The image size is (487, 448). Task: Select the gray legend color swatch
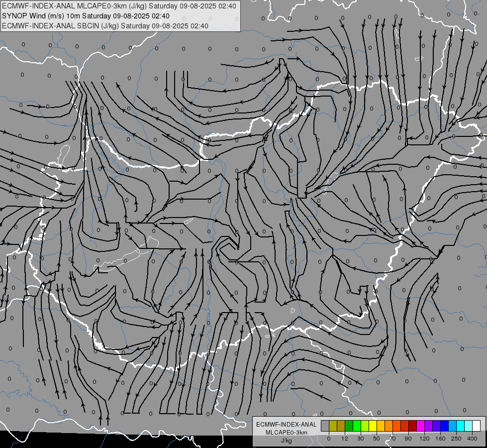tap(325, 426)
